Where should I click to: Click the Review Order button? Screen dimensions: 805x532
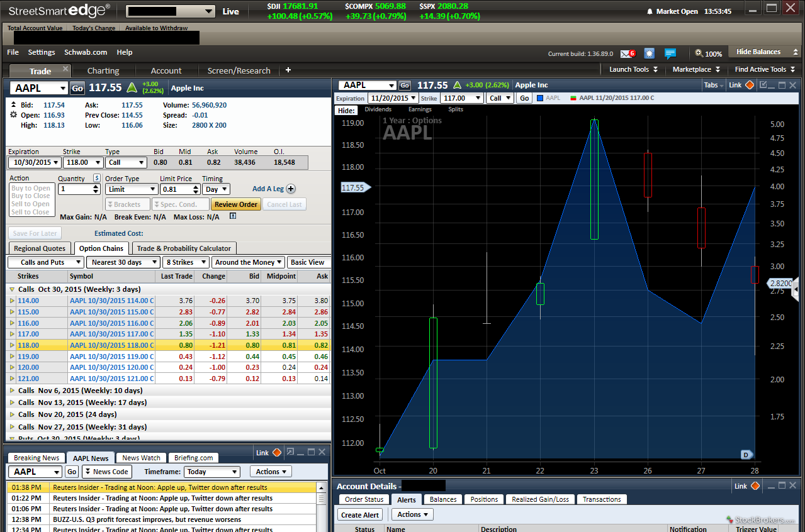pyautogui.click(x=236, y=204)
